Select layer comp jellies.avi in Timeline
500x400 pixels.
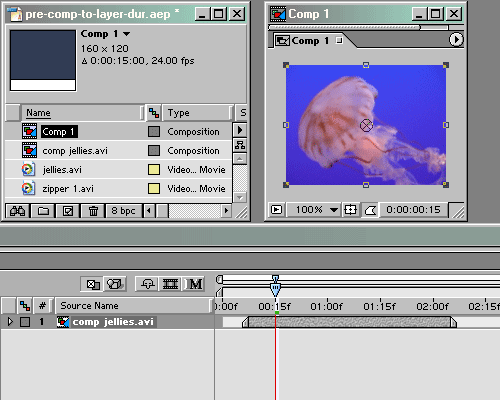113,322
